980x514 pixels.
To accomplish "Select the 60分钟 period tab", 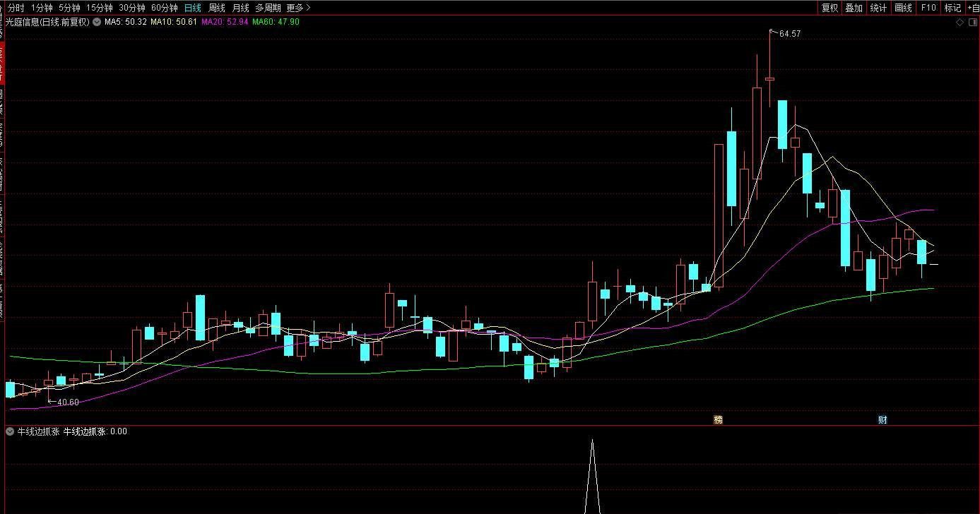I will tap(165, 8).
